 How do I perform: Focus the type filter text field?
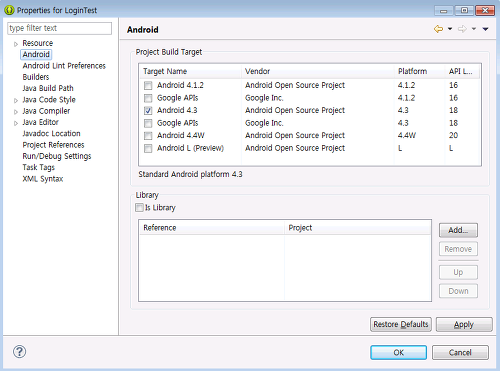[59, 28]
